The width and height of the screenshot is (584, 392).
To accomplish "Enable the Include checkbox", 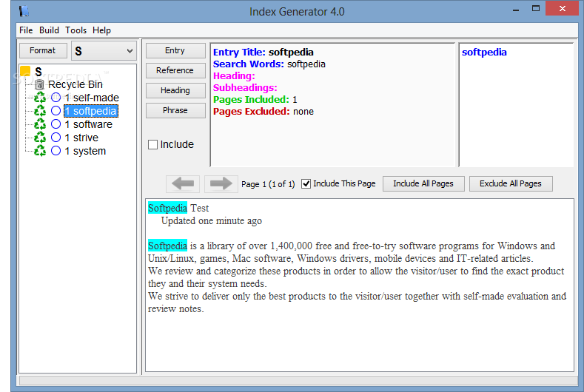I will (x=152, y=144).
